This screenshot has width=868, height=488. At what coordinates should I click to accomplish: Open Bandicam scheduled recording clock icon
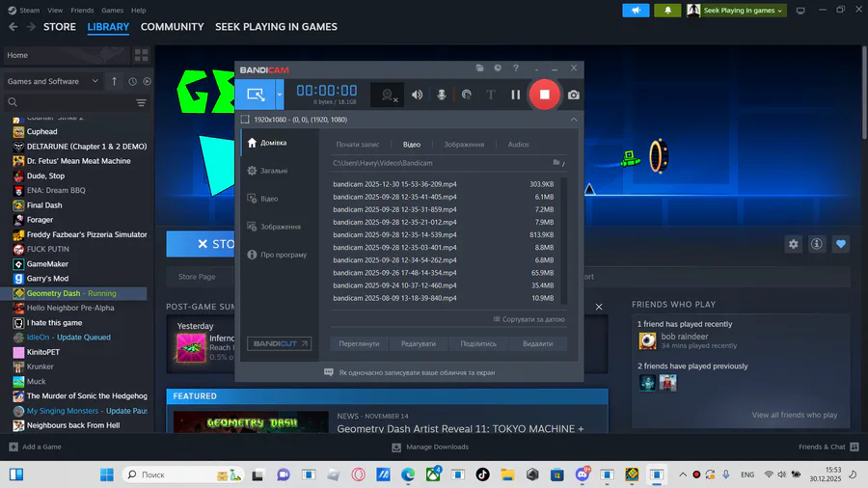point(498,68)
